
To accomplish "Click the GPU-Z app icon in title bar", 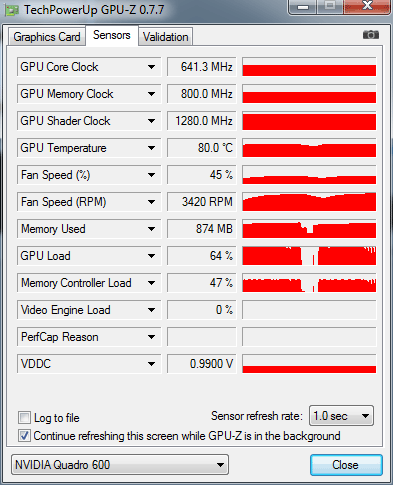I will [x=12, y=11].
